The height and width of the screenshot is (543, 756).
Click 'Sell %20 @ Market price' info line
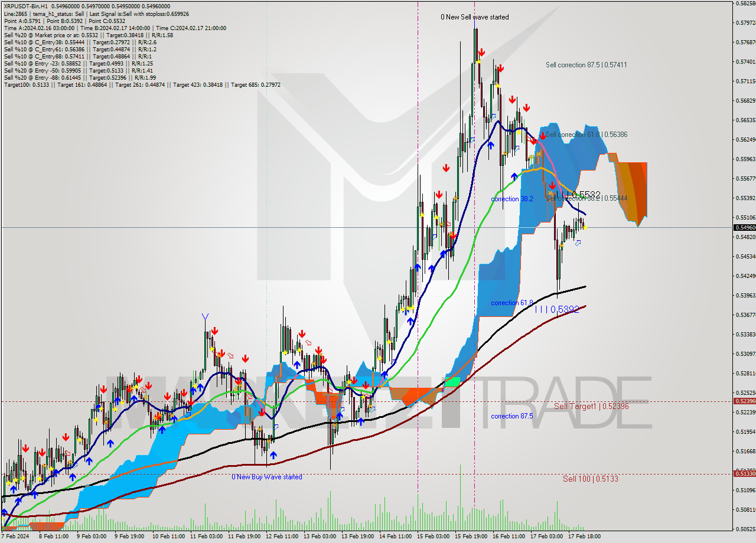(88, 35)
